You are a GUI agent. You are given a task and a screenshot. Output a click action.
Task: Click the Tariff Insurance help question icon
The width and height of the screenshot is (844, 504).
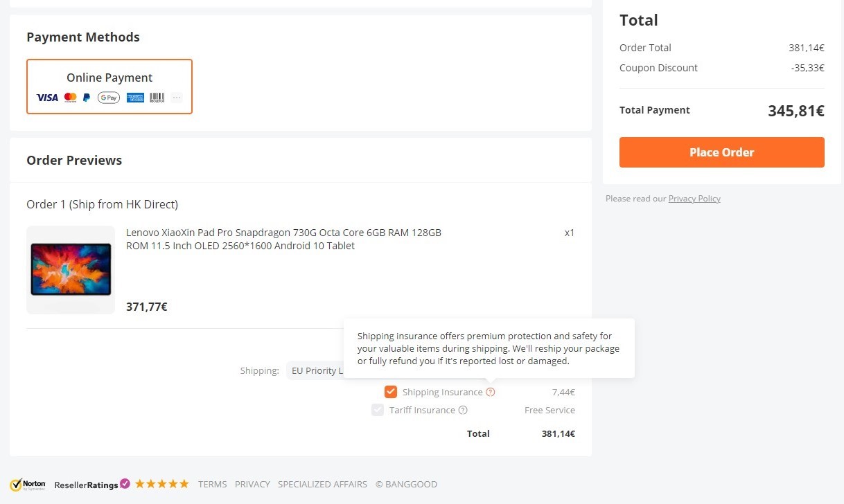(x=463, y=410)
